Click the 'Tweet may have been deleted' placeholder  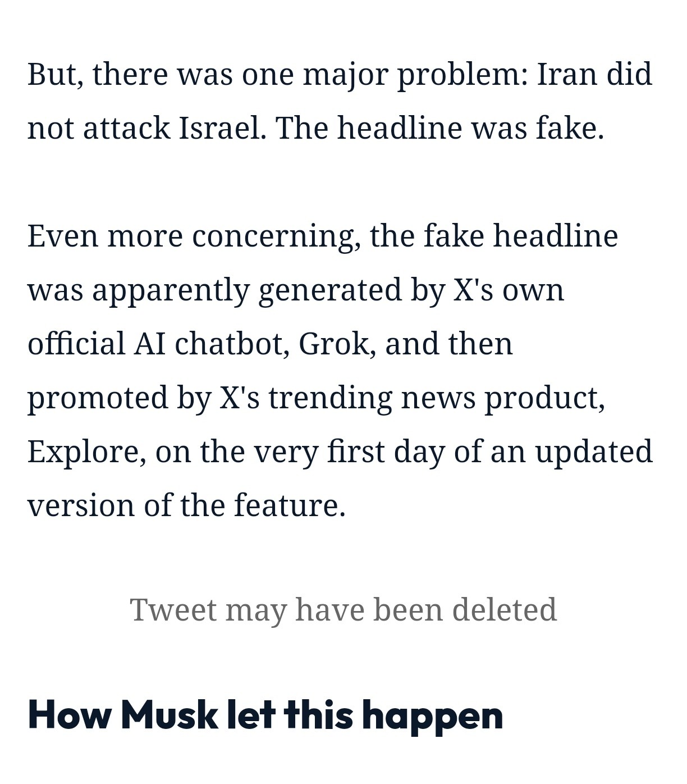coord(343,610)
